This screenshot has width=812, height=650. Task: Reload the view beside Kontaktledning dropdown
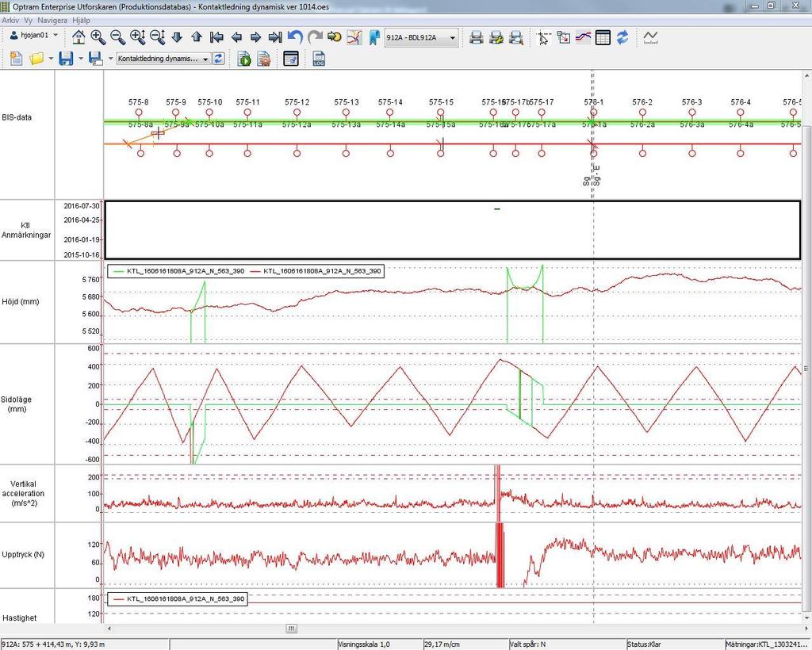pos(219,59)
